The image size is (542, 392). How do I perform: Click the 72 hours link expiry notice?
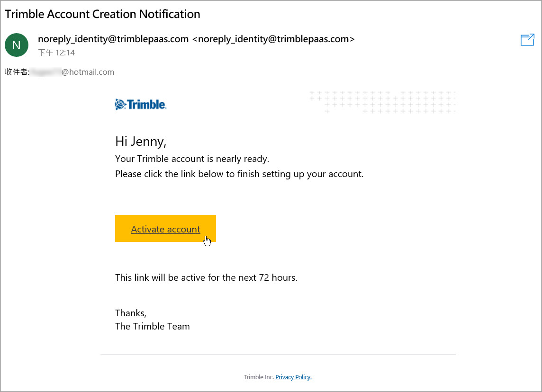coord(206,278)
